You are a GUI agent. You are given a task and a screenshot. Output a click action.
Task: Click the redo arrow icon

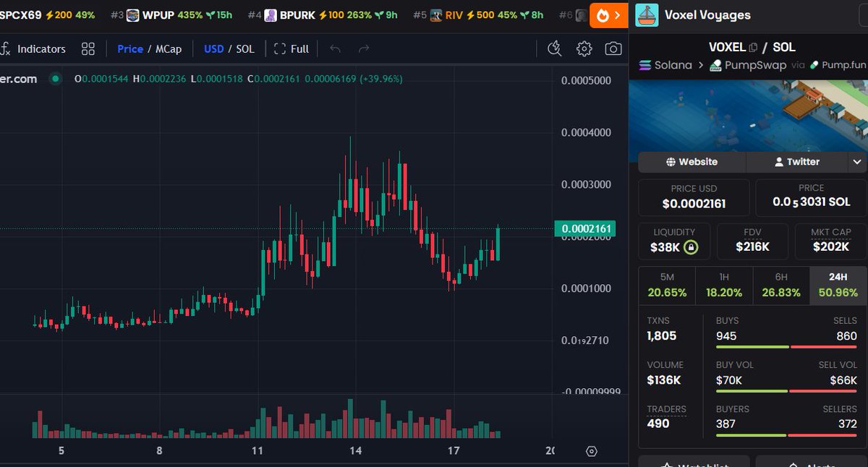point(364,49)
